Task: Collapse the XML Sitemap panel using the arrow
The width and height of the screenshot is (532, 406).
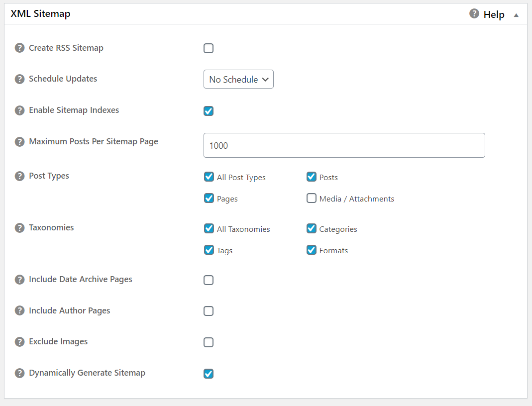Action: [x=516, y=15]
